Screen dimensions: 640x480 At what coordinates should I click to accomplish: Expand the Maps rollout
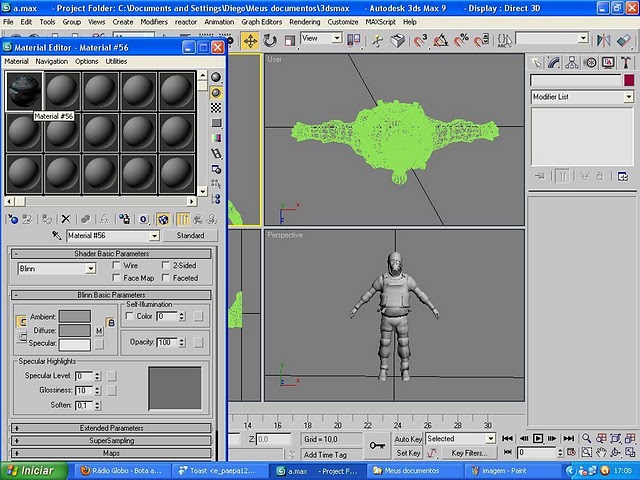(111, 453)
